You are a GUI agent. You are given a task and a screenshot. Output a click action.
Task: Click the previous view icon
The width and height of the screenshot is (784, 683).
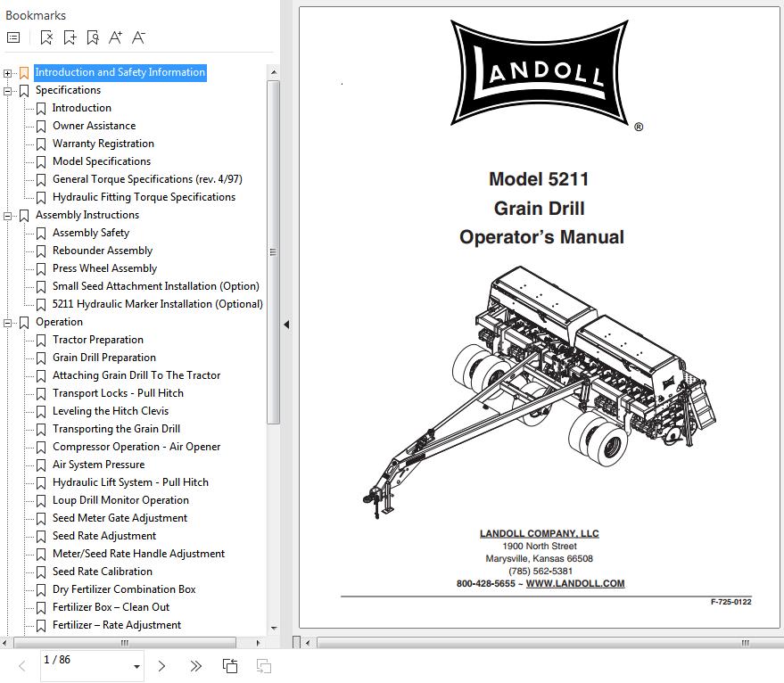pyautogui.click(x=230, y=666)
